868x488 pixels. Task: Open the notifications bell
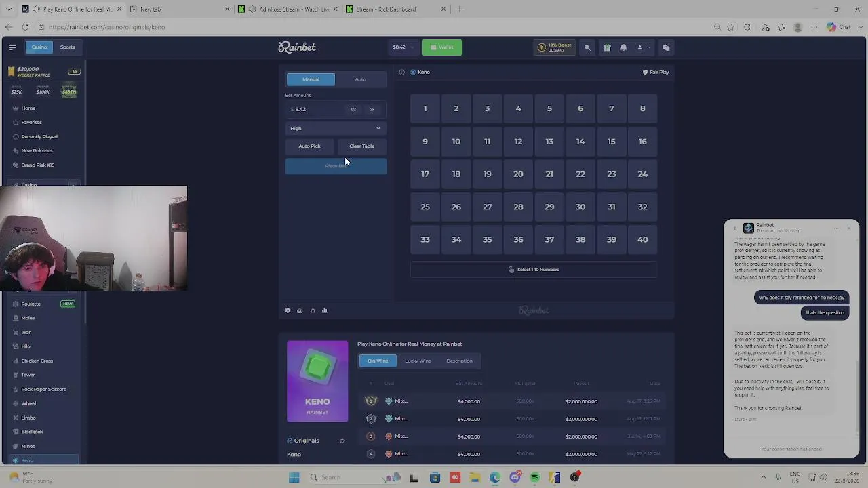coord(623,47)
